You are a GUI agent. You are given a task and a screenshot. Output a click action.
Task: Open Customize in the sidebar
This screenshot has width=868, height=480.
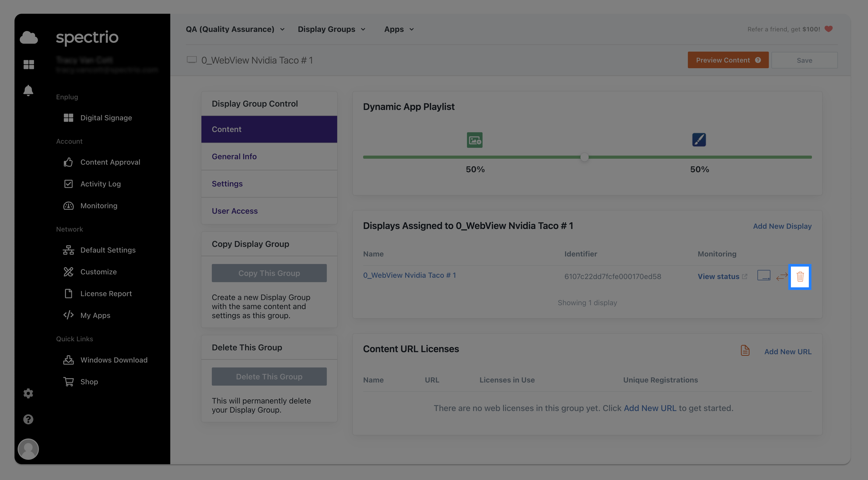tap(90, 272)
